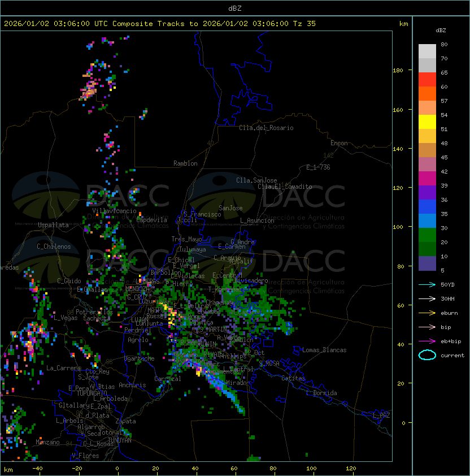Pick the gold 51-48 dBZ swatch
The height and width of the screenshot is (476, 470).
[427, 136]
